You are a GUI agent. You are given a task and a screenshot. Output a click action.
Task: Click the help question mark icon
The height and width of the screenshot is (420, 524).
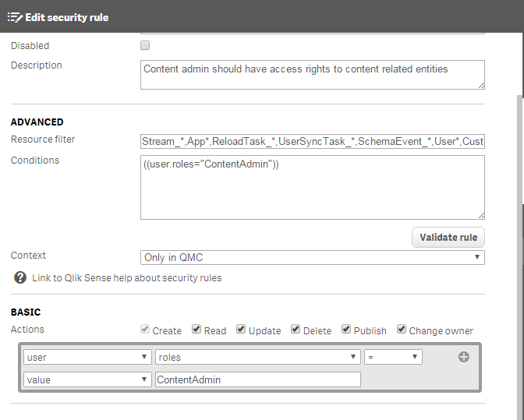tap(20, 277)
